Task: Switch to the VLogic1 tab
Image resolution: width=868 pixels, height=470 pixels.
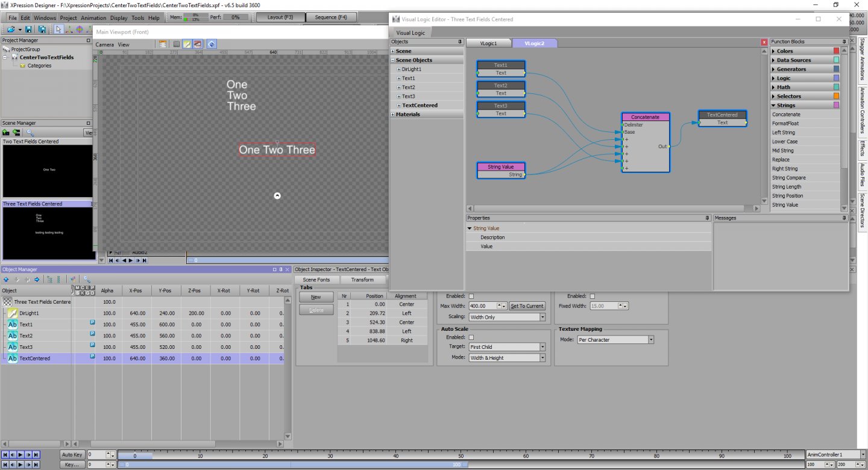Action: [489, 43]
